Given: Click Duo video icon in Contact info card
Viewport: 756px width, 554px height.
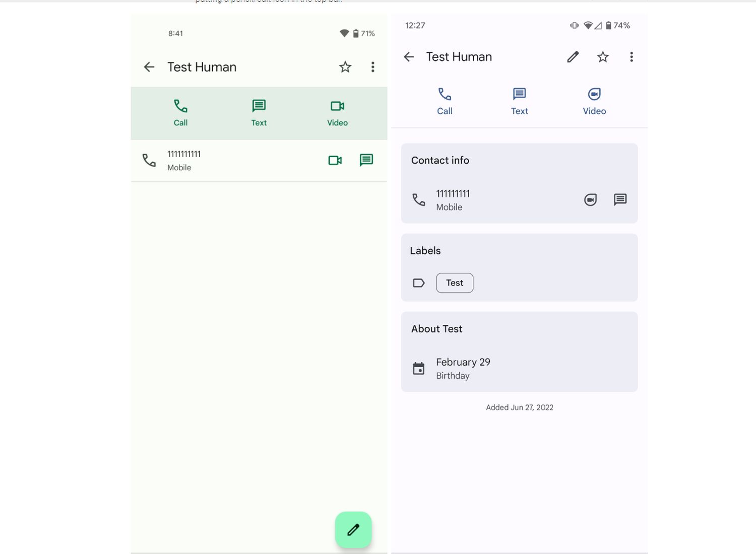Looking at the screenshot, I should (x=591, y=200).
